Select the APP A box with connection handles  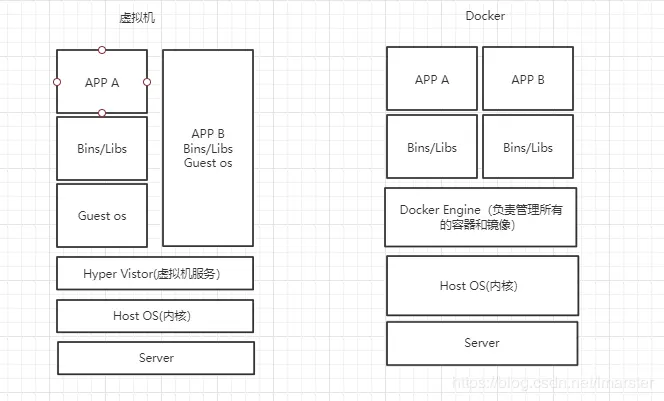coord(102,81)
